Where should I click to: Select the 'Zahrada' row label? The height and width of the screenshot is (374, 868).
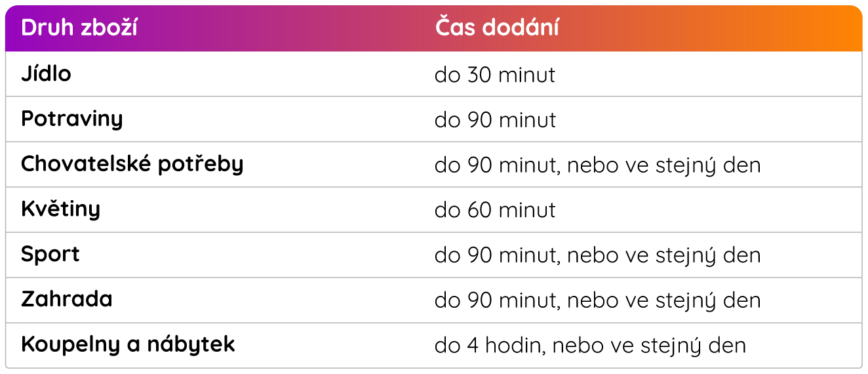pyautogui.click(x=67, y=299)
